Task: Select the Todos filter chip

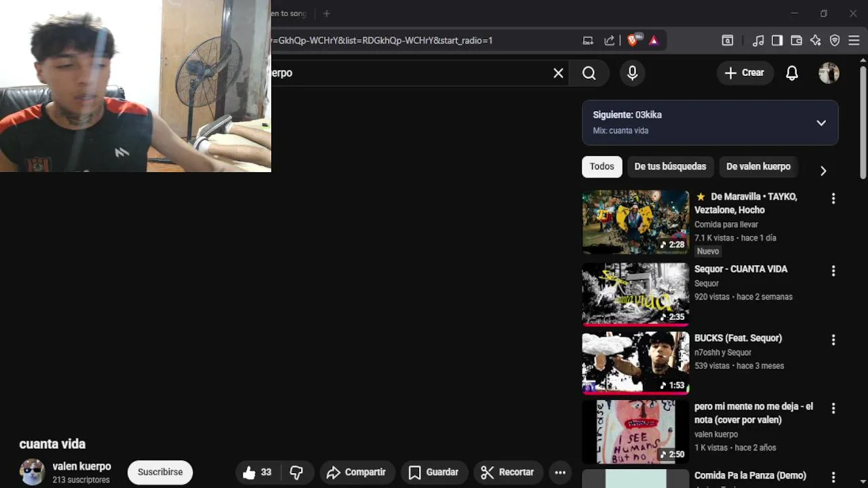Action: point(602,167)
